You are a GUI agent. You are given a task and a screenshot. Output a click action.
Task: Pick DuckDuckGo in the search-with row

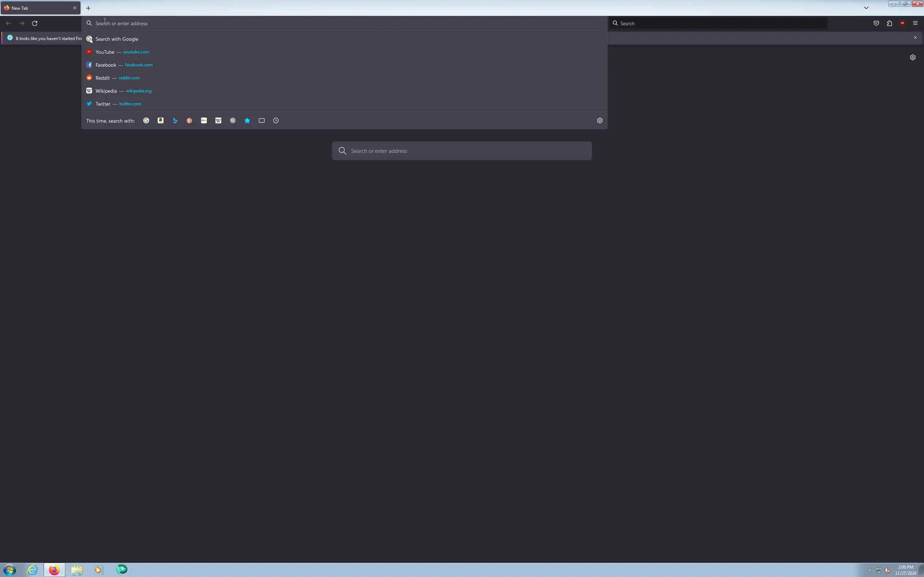pos(189,120)
